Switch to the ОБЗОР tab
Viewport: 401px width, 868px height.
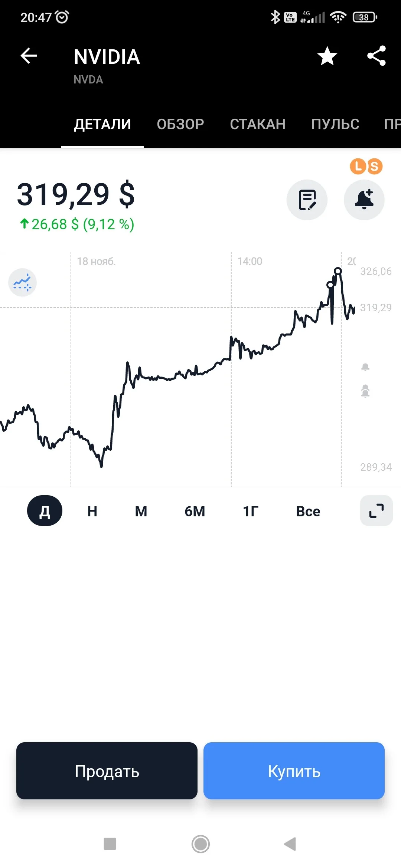180,124
